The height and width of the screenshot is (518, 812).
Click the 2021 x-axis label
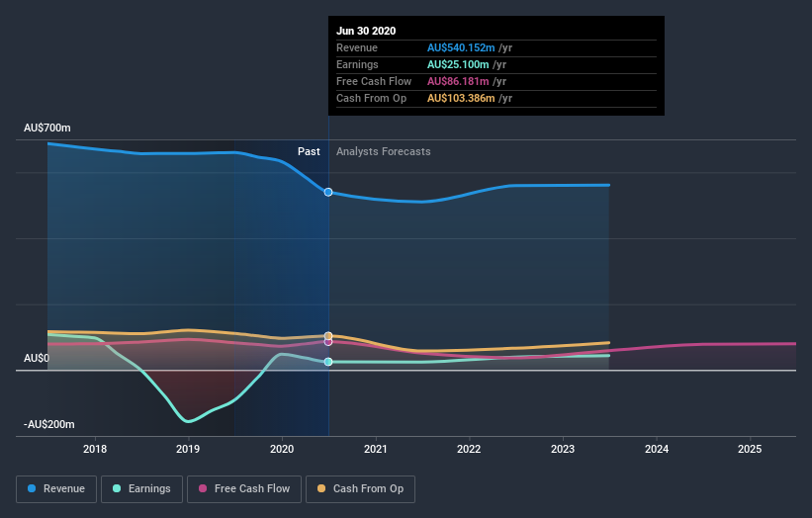[x=376, y=449]
